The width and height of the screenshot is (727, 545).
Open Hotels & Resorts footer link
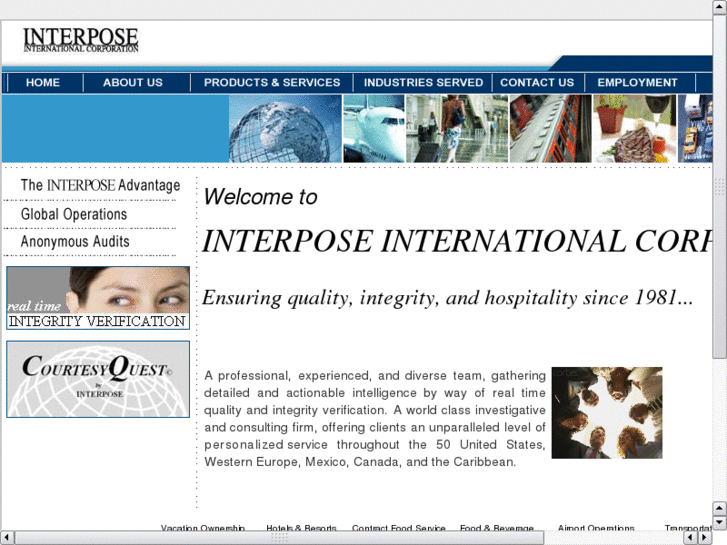point(301,527)
